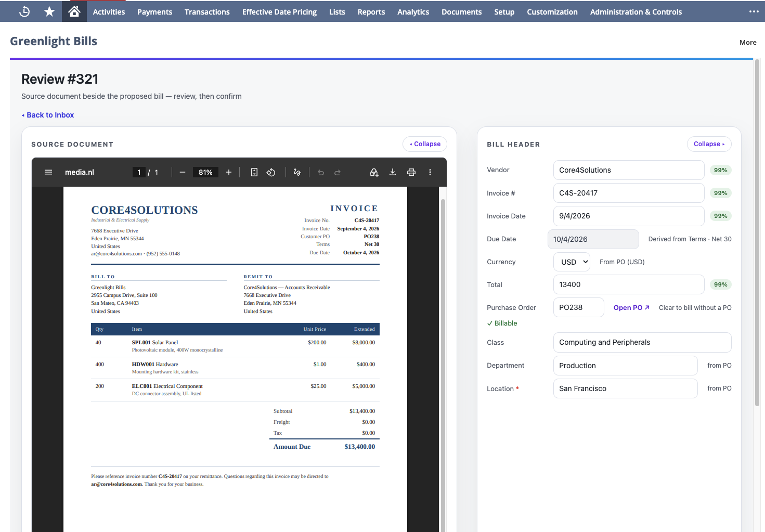765x532 pixels.
Task: Collapse the Bill Header panel
Action: pos(709,144)
